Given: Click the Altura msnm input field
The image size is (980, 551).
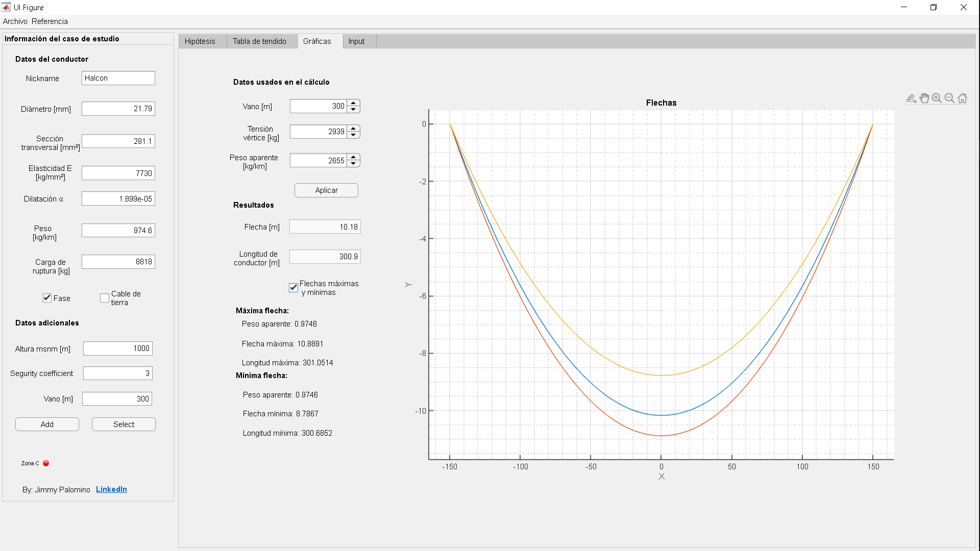Looking at the screenshot, I should 118,348.
